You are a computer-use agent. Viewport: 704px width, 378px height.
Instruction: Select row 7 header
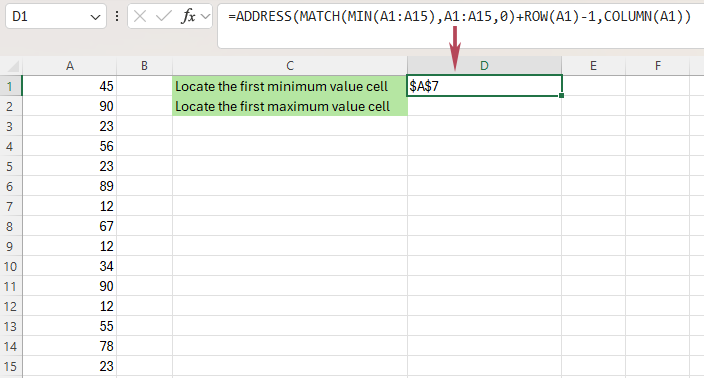click(11, 206)
